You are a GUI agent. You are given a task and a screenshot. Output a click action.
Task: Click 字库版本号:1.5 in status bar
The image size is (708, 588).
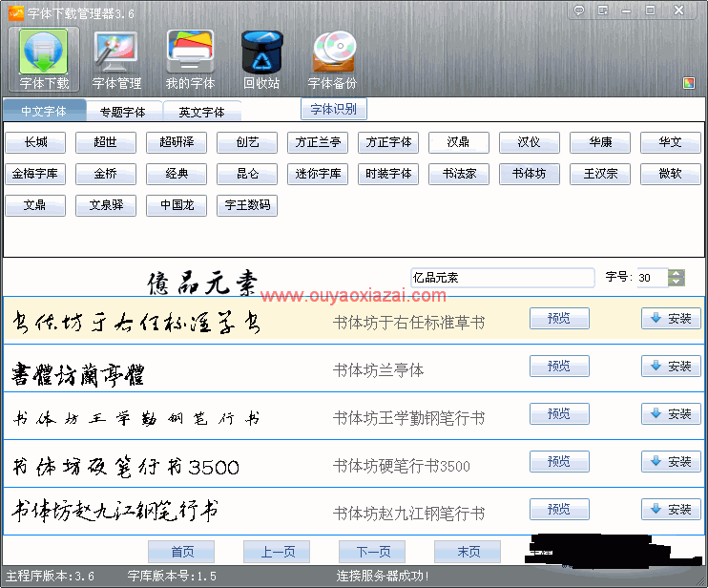172,577
